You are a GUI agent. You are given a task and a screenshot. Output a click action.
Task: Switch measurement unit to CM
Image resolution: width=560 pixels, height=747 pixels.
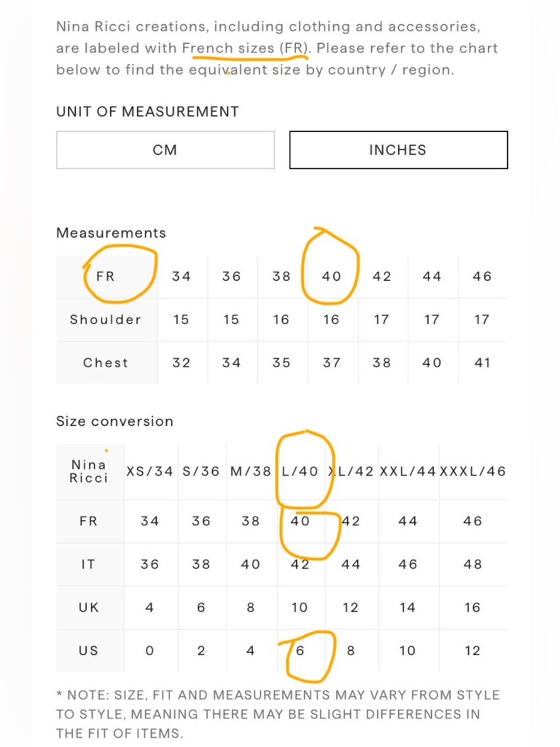tap(165, 150)
